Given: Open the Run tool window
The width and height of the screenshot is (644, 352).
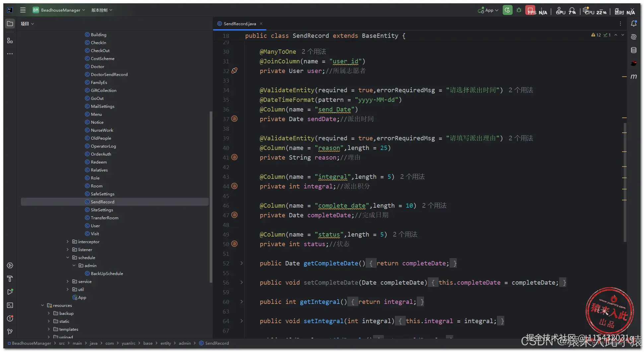Looking at the screenshot, I should click(x=10, y=292).
